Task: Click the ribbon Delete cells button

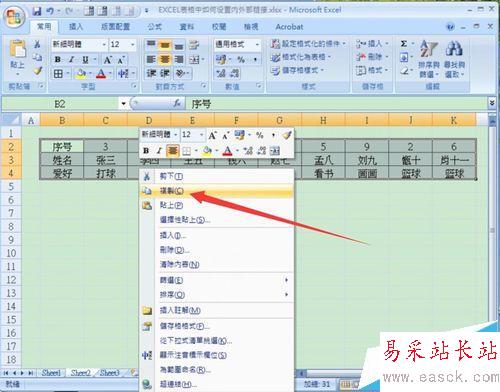Action: 372,57
